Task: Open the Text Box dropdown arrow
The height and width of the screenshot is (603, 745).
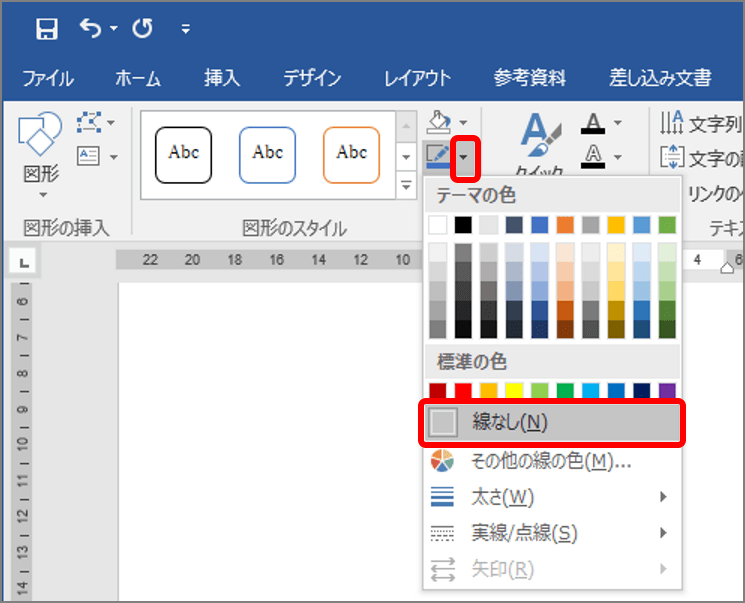Action: click(x=114, y=157)
